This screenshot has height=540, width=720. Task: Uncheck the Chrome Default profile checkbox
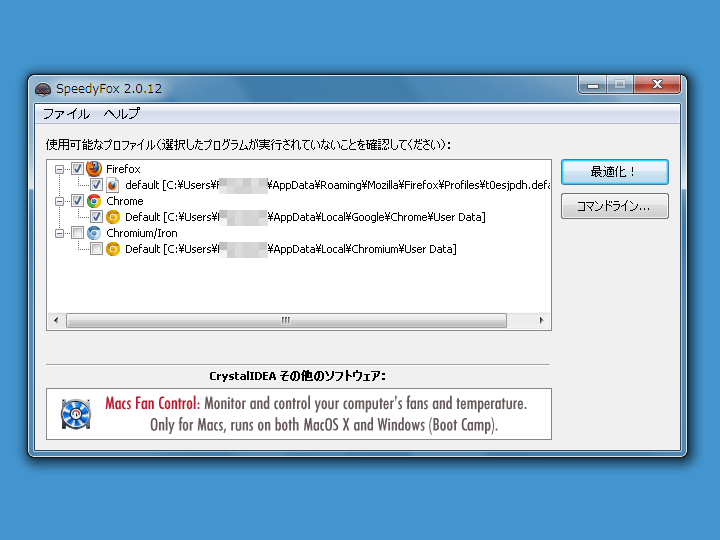(96, 217)
